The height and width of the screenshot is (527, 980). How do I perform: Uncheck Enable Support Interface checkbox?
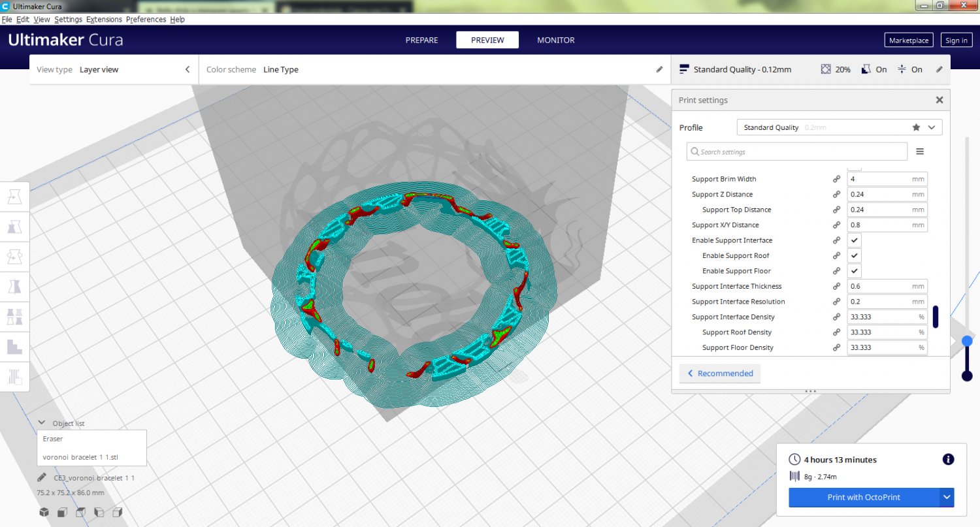(854, 240)
